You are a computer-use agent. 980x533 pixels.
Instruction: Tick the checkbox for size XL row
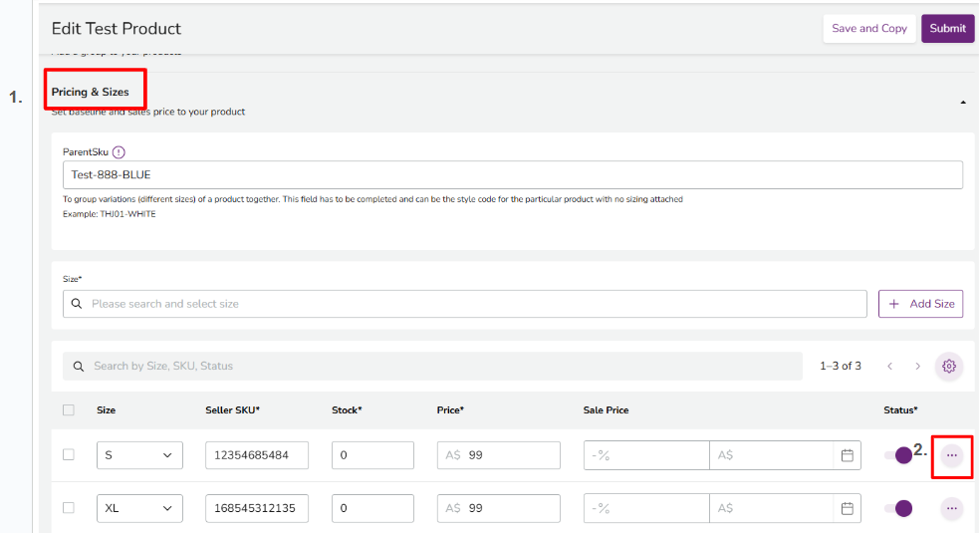click(69, 507)
